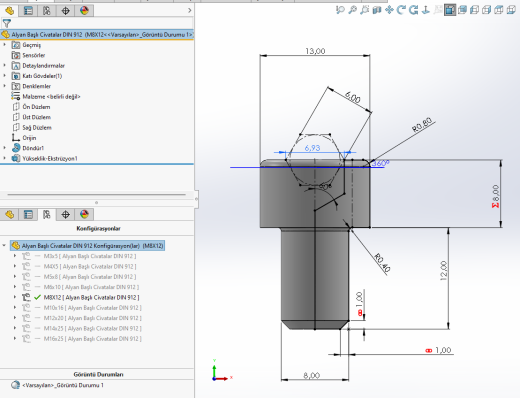This screenshot has height=398, width=520.
Task: Click the R0,40 fillet radius dimension
Action: (x=382, y=263)
